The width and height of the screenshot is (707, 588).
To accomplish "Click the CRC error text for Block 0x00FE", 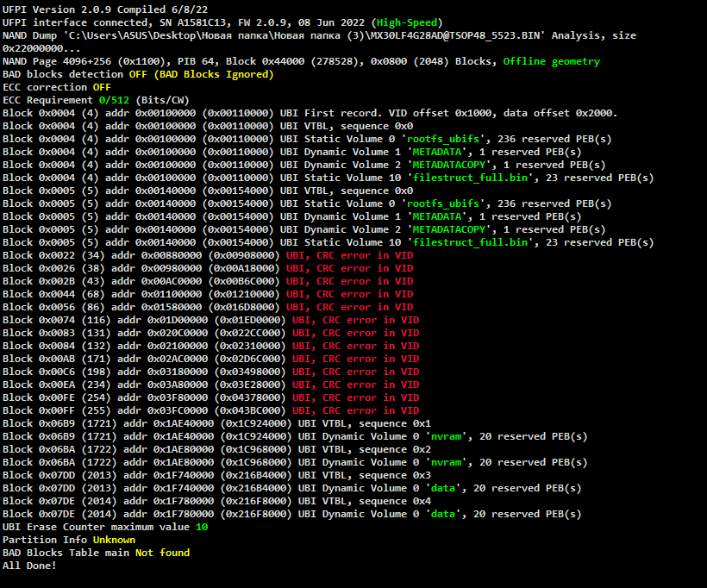I will 356,397.
